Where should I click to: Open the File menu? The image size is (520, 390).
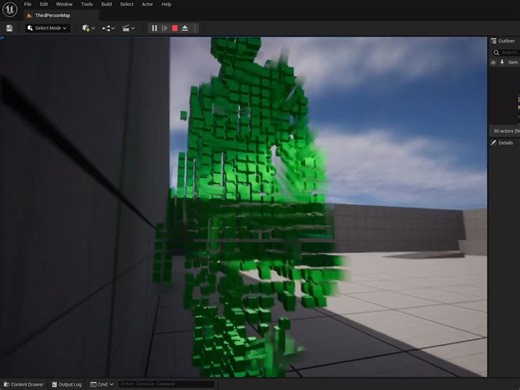tap(28, 4)
